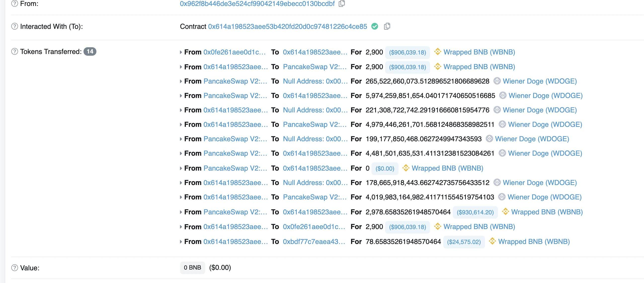Open PancakeSwap V2 recipient in second row
This screenshot has height=283, width=644.
[x=315, y=67]
